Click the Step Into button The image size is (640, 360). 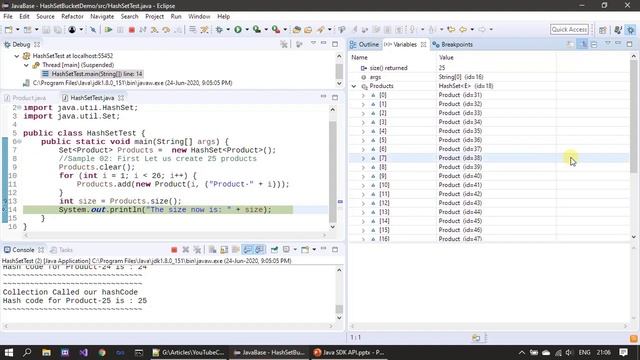point(154,29)
